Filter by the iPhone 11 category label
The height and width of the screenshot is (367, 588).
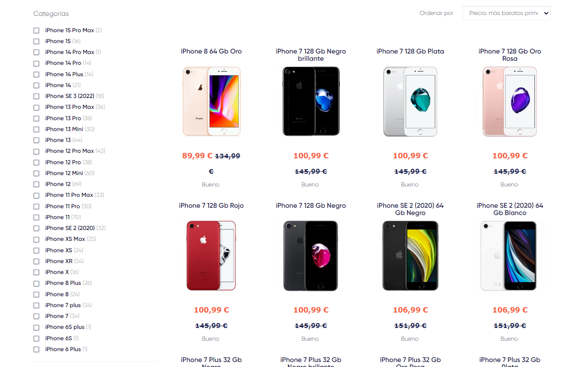[57, 217]
